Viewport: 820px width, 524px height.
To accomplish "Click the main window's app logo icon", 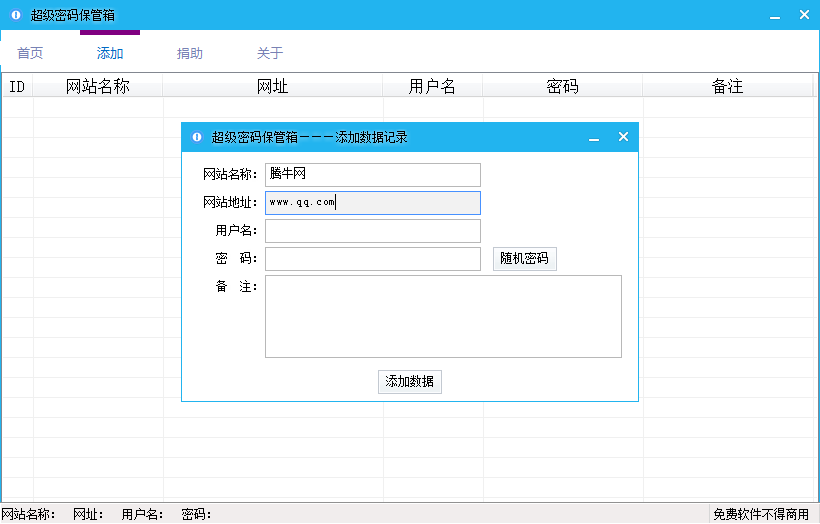I will click(x=16, y=15).
